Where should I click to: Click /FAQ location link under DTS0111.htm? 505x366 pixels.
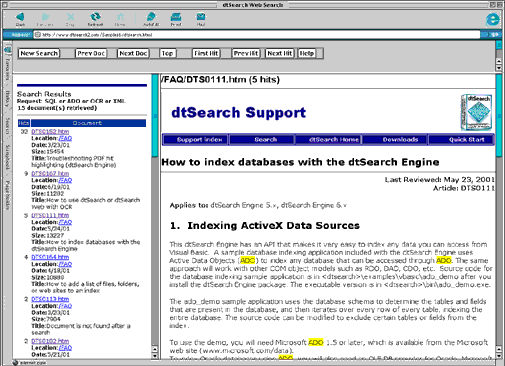coord(65,222)
